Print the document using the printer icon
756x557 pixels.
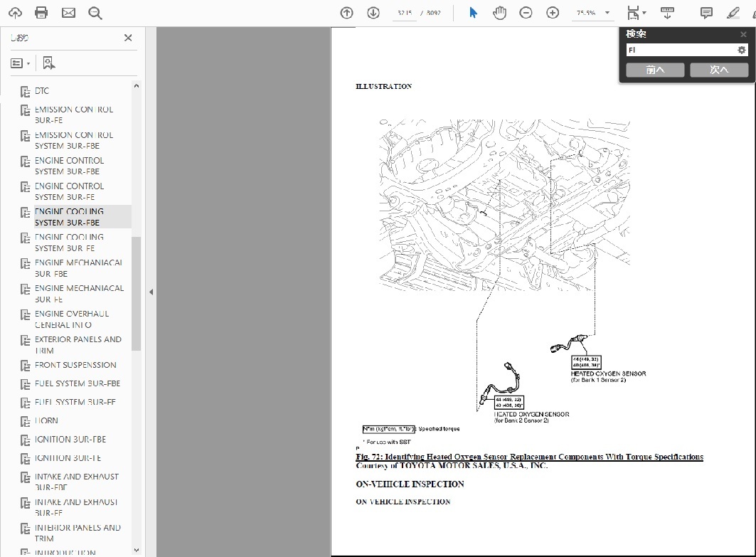tap(41, 13)
